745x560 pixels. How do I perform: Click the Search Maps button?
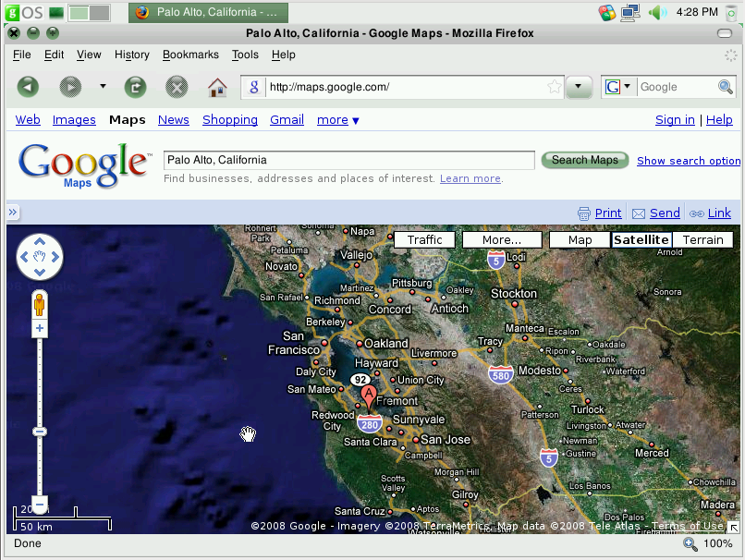pyautogui.click(x=585, y=160)
